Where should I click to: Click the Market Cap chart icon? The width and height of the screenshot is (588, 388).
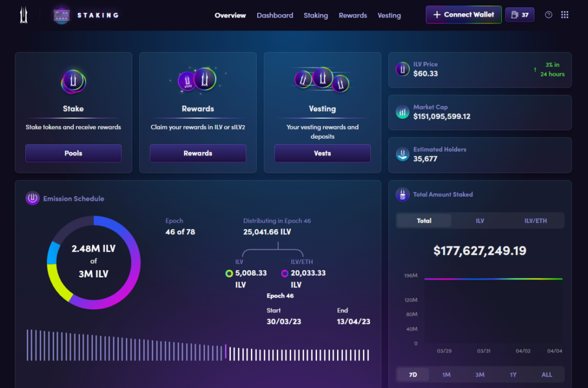point(403,112)
